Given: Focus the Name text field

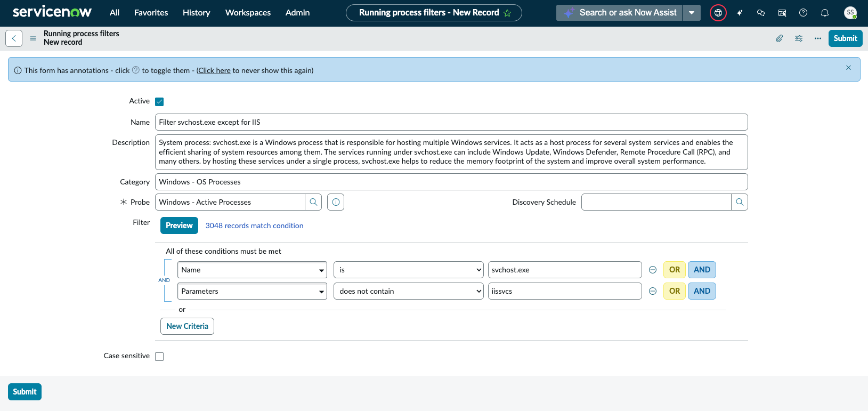Looking at the screenshot, I should [451, 122].
